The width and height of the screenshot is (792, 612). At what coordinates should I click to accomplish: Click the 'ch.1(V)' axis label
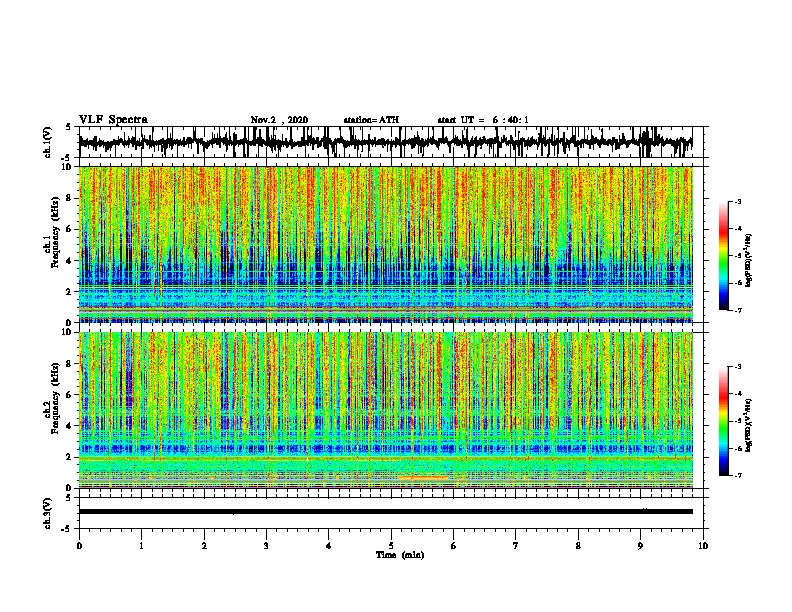tap(48, 142)
